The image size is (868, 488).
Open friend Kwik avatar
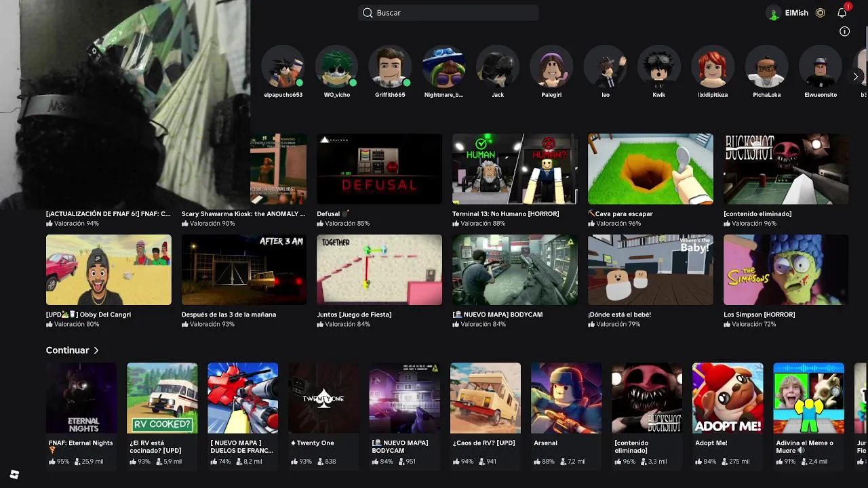(x=658, y=67)
